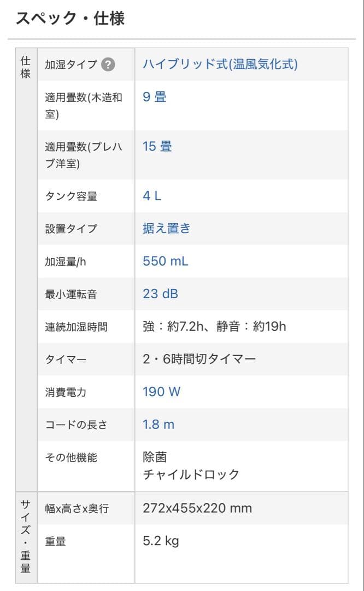Click the 272x455x220 mm dimensions value
Viewport: 364px width, 591px height.
[197, 508]
